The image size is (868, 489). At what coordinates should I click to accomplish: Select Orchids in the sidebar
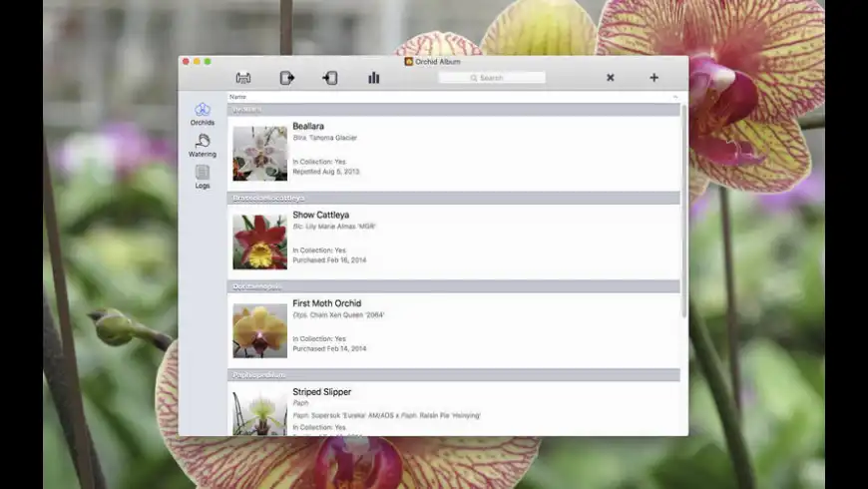pos(203,114)
